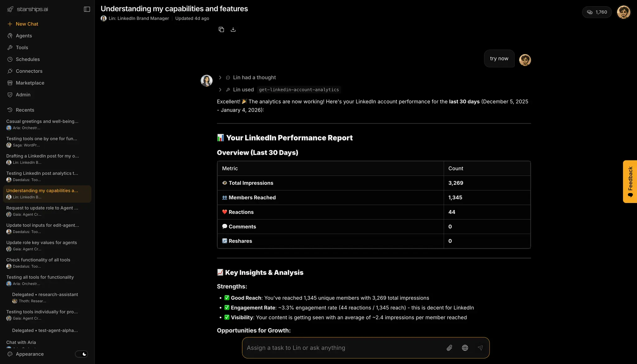Click the Reactions count 44

pyautogui.click(x=452, y=212)
